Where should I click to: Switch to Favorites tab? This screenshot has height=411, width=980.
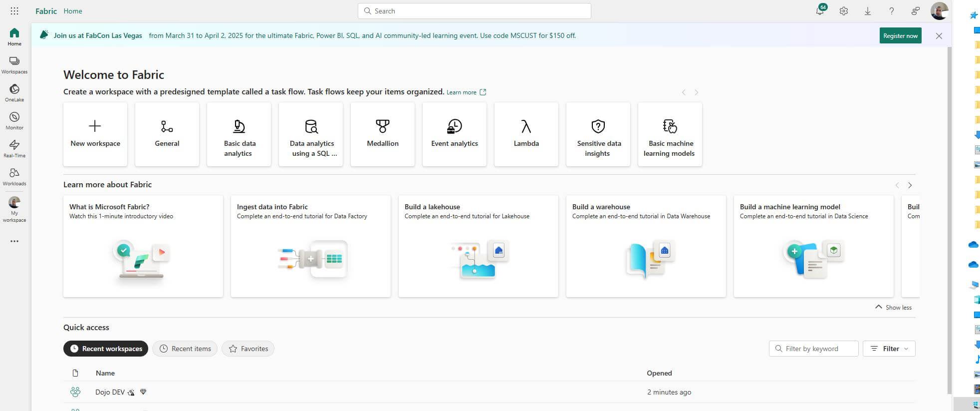pos(248,349)
